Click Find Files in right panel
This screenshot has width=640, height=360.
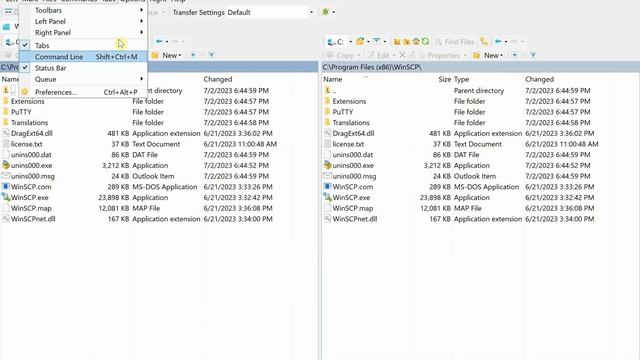tap(455, 42)
